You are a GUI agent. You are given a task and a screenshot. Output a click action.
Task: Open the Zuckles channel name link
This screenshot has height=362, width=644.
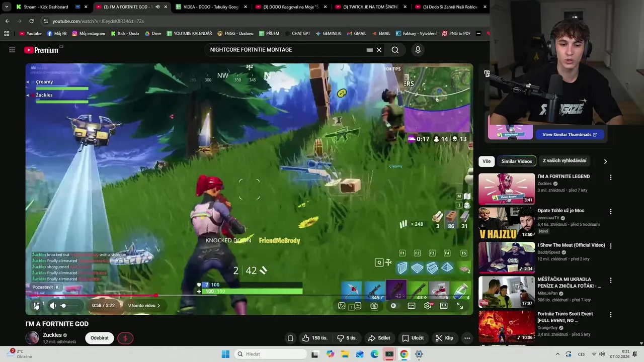pos(52,335)
